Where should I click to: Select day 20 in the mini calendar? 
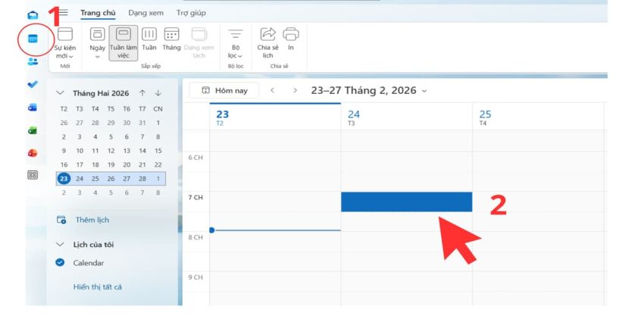[127, 164]
